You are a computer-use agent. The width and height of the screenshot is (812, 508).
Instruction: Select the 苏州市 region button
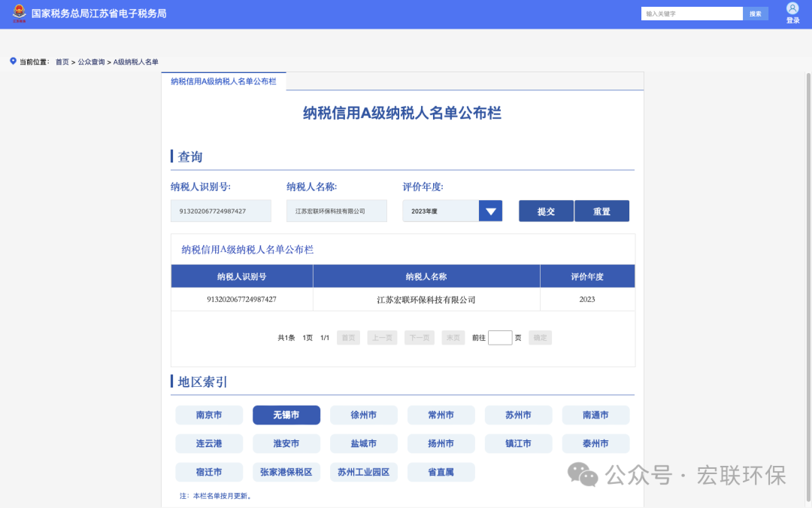coord(518,415)
